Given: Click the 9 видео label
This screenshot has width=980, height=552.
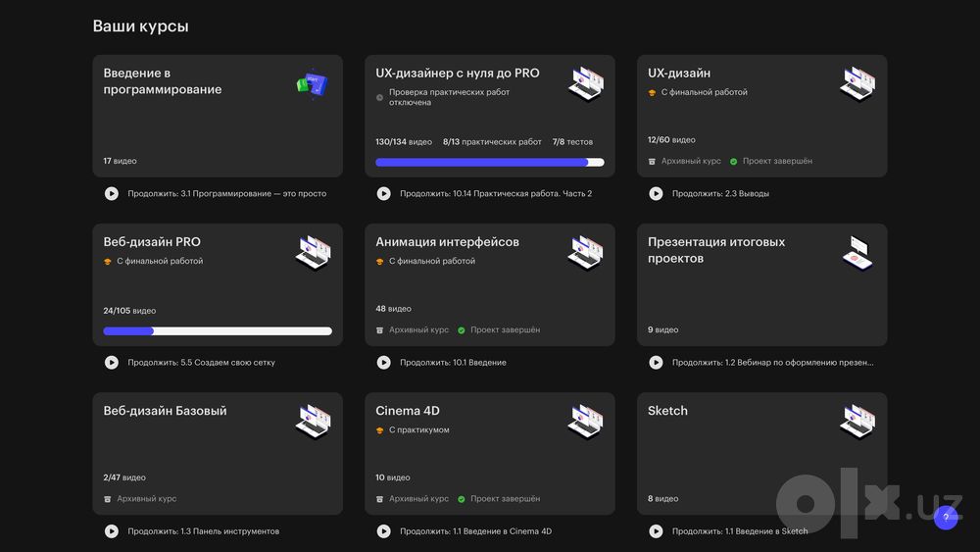Looking at the screenshot, I should click(662, 330).
